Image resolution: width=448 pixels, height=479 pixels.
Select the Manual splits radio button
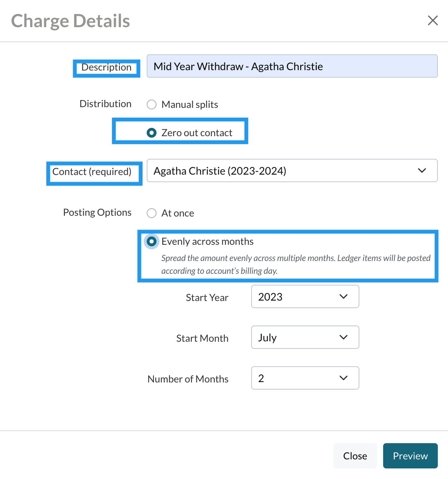152,104
